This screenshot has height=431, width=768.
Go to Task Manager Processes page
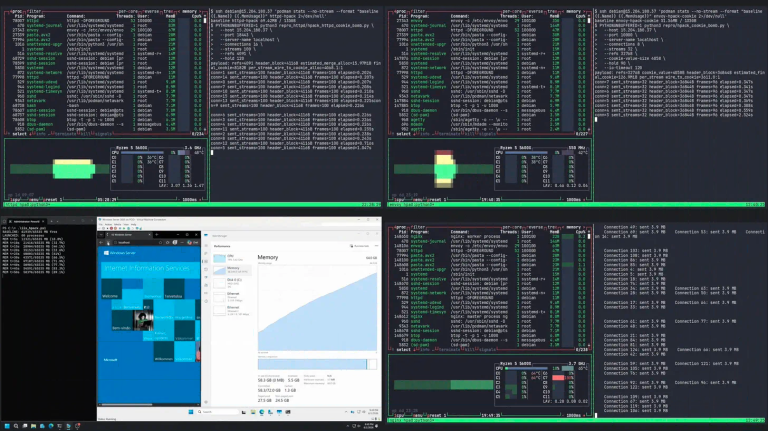[206, 254]
